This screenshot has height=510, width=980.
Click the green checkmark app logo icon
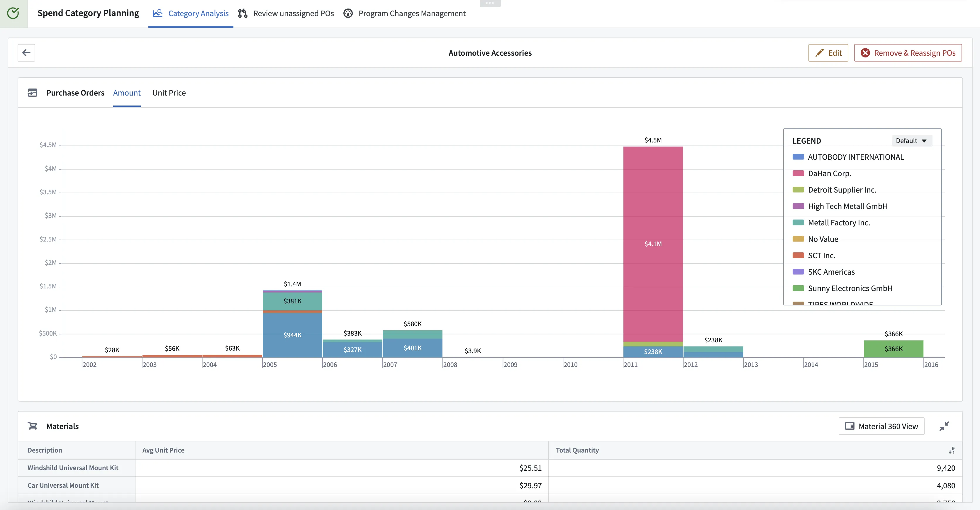pyautogui.click(x=13, y=13)
